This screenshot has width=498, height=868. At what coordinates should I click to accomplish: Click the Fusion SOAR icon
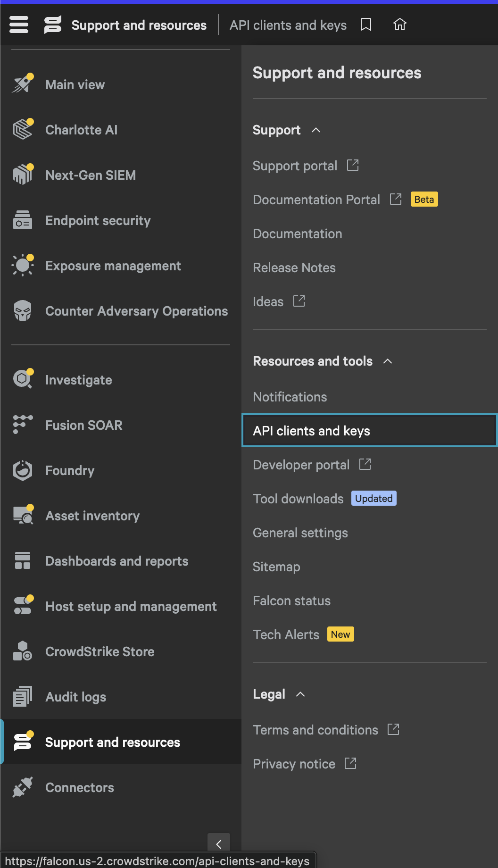pos(23,425)
